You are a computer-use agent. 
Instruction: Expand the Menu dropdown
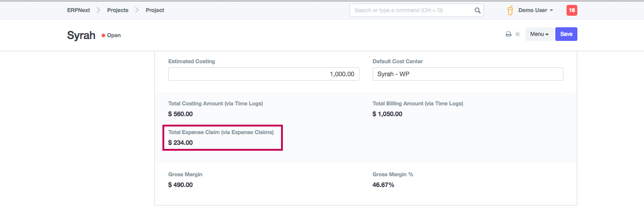click(539, 35)
